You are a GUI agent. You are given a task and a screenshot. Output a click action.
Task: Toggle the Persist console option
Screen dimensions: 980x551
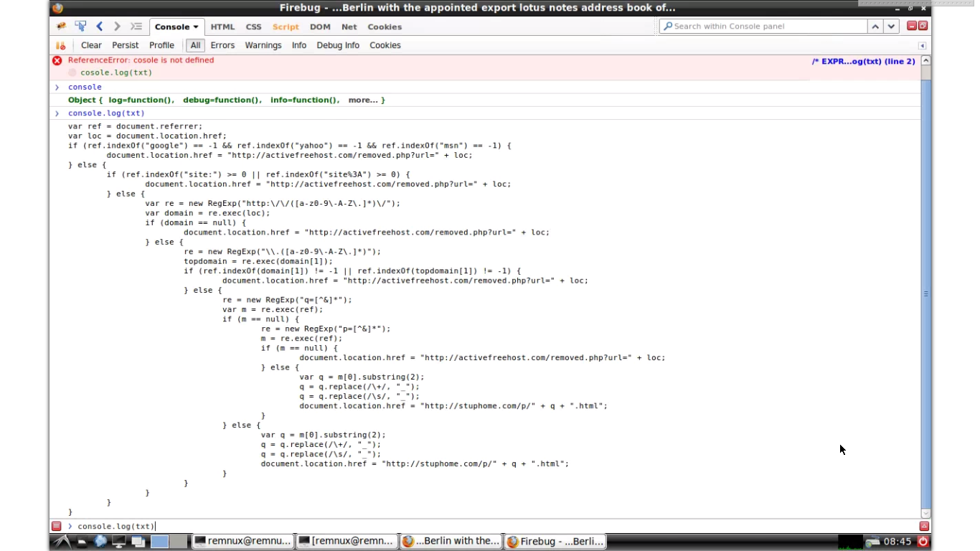tap(125, 45)
